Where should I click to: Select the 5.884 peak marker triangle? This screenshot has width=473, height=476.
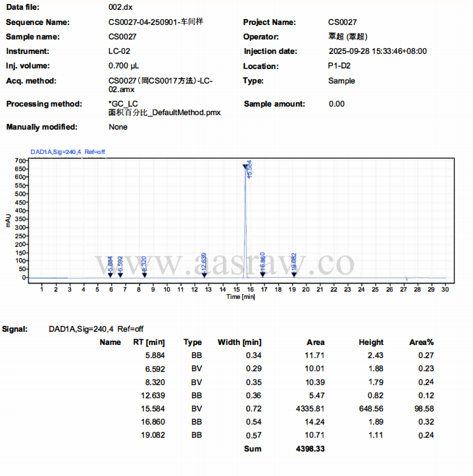(111, 275)
